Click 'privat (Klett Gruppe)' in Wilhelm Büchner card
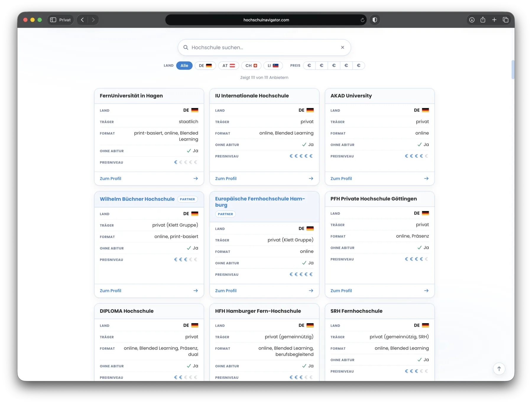 coord(175,225)
